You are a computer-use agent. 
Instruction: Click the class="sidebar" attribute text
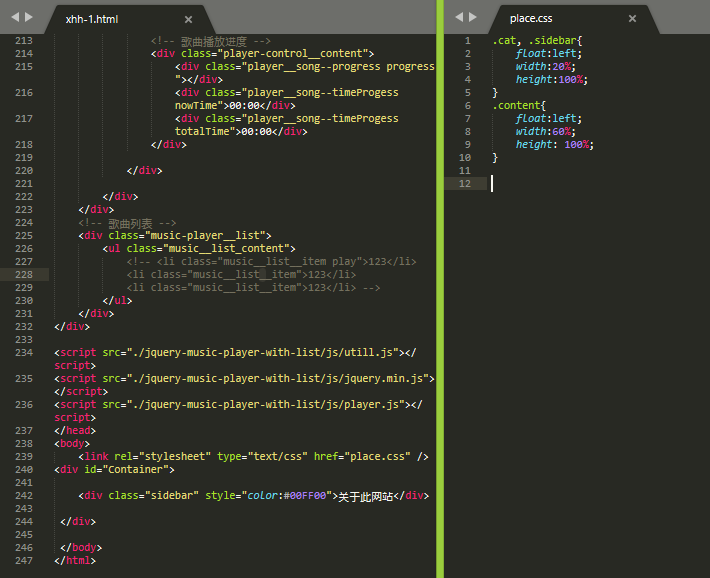(x=154, y=496)
